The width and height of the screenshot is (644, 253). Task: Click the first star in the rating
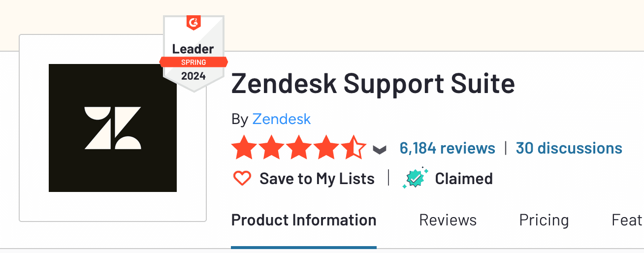[x=243, y=148]
